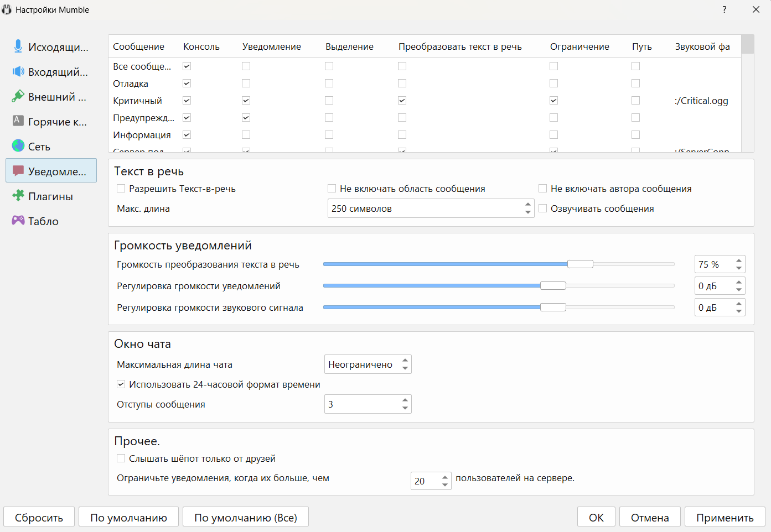771x532 pixels.
Task: Click the microphone icon for outgoing audio settings
Action: point(18,46)
